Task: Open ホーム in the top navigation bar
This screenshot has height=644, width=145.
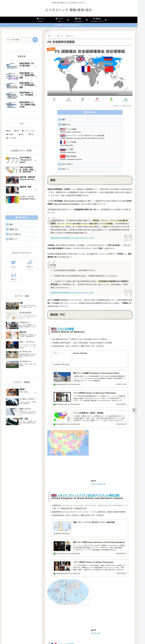Action: coord(40,20)
